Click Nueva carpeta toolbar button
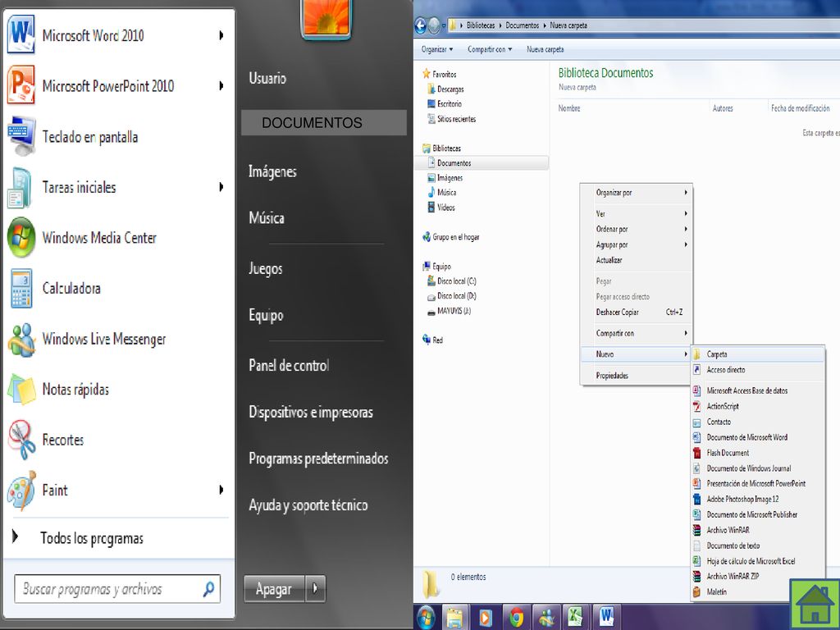Screen dimensions: 840x630 click(545, 49)
